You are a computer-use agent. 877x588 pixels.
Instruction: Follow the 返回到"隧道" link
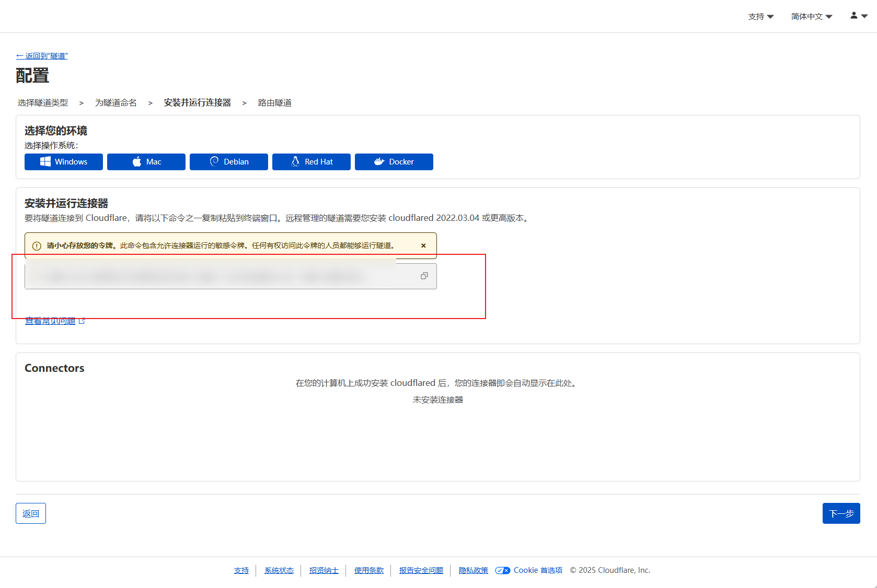[42, 56]
